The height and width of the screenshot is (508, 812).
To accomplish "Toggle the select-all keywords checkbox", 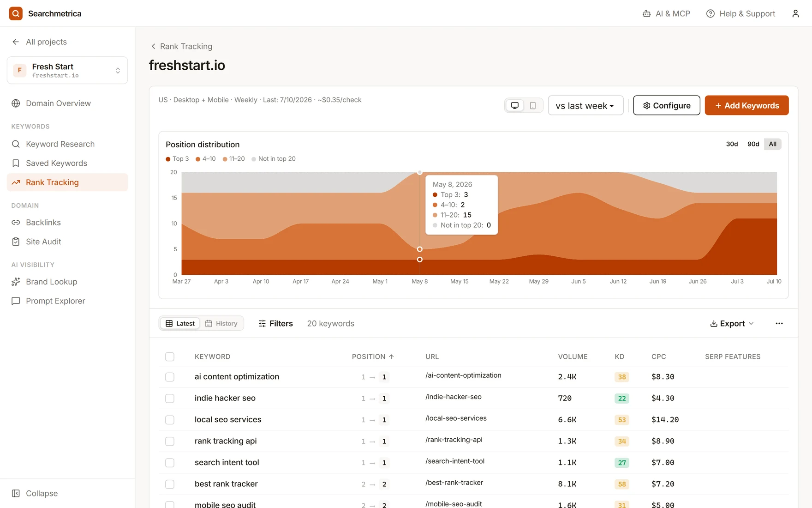I will [170, 357].
